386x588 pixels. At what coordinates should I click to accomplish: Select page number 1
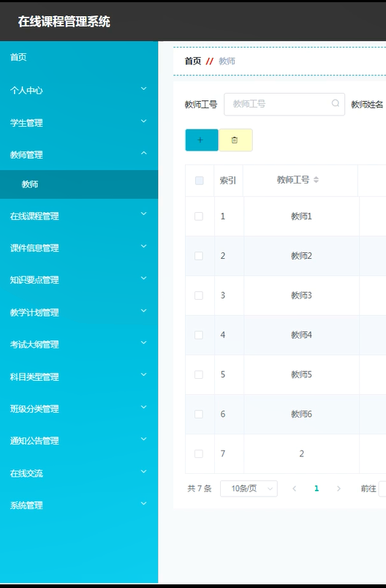pos(317,489)
